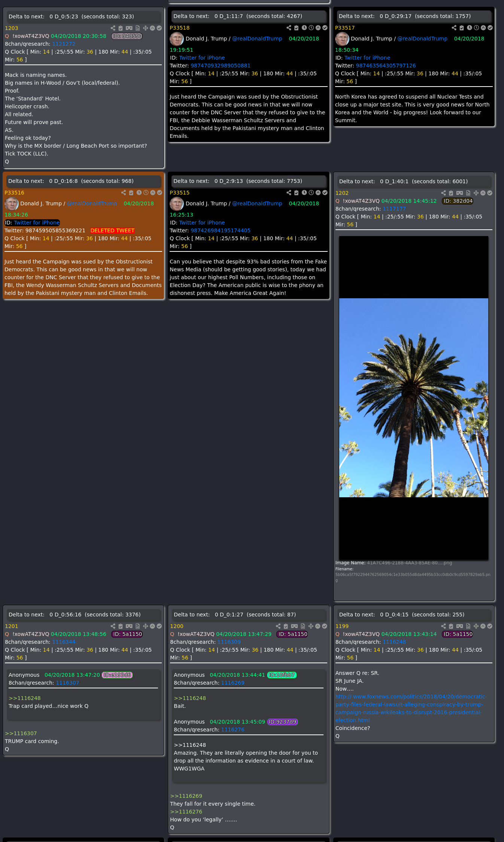Viewport: 504px width, 842px height.
Task: Open the foxnews.com article link in post 1199
Action: click(x=411, y=708)
